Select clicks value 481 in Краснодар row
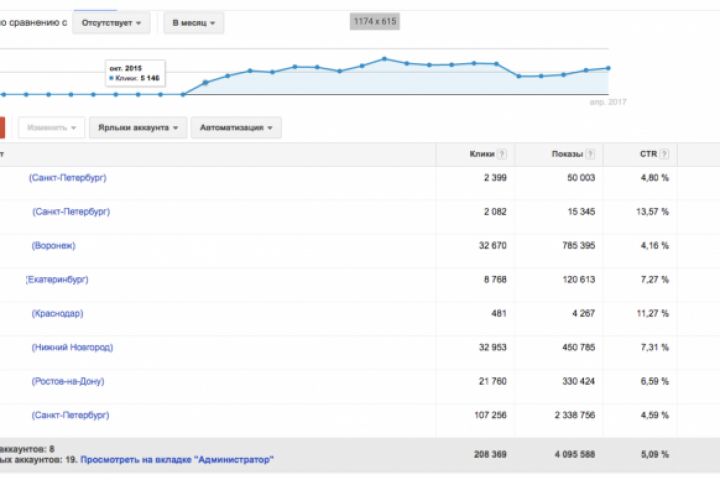The image size is (720, 480). coord(499,313)
